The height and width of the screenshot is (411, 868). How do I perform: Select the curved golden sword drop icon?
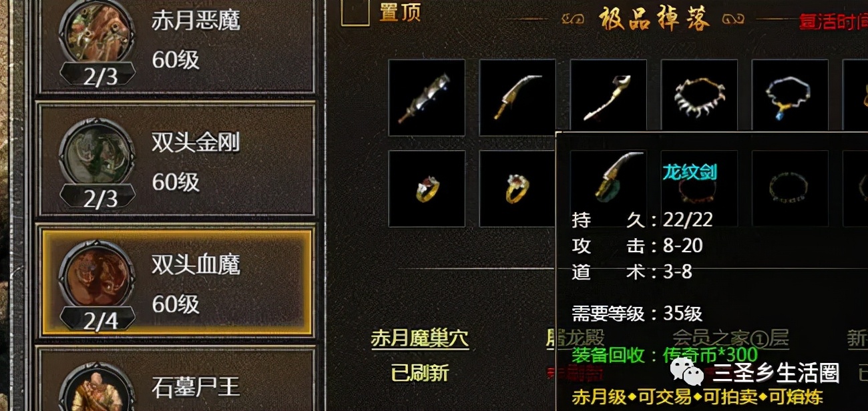point(517,97)
